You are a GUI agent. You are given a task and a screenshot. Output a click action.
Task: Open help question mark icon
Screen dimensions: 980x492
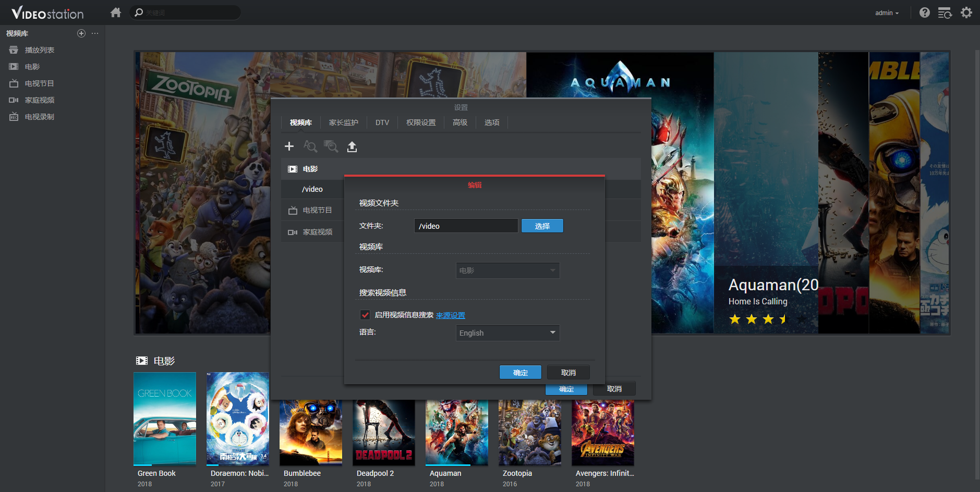tap(924, 13)
